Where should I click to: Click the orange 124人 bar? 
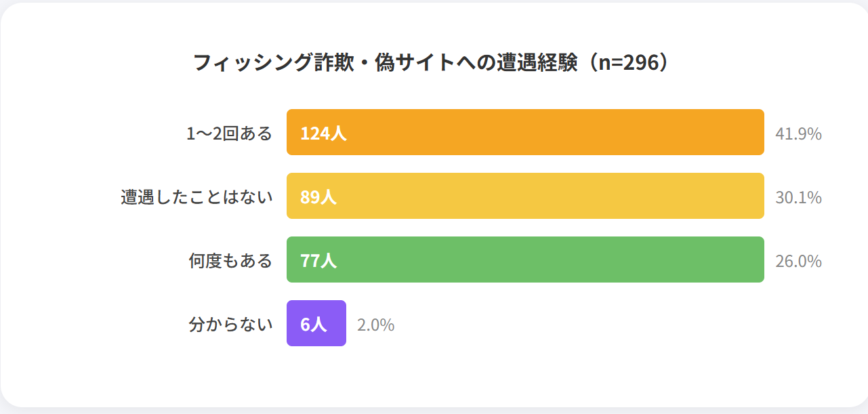click(525, 132)
